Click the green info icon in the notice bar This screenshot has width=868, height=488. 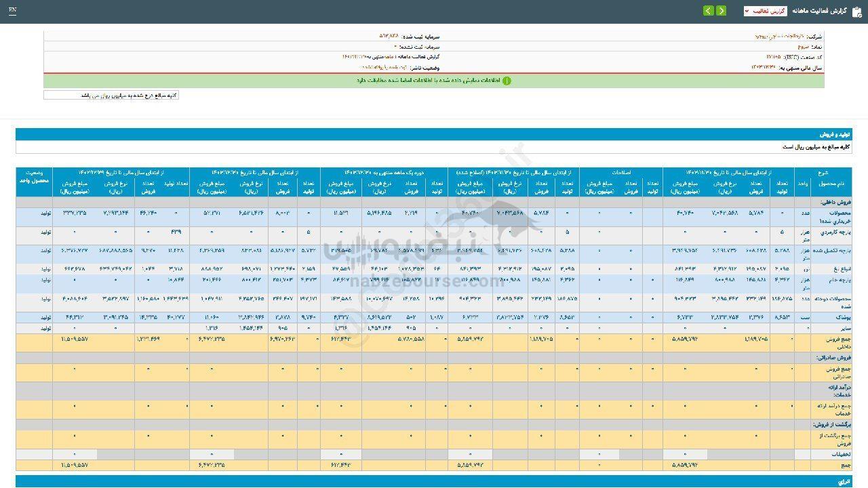pos(507,81)
